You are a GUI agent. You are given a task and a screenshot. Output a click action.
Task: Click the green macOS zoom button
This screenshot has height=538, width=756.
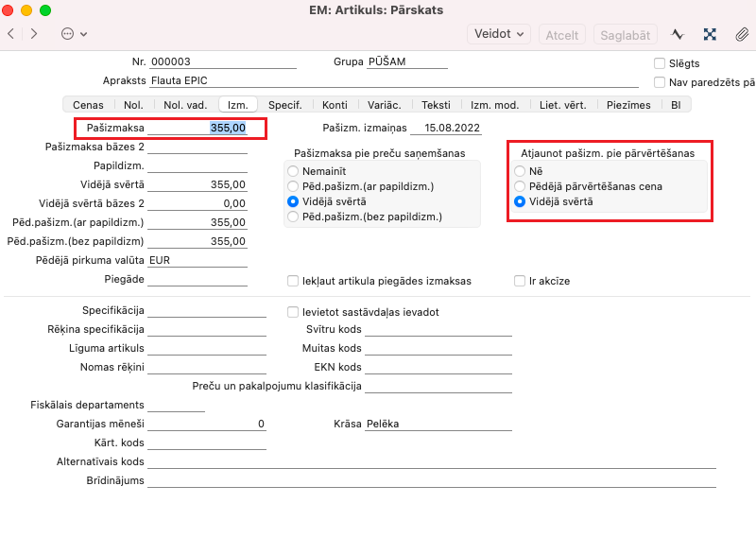tap(45, 9)
